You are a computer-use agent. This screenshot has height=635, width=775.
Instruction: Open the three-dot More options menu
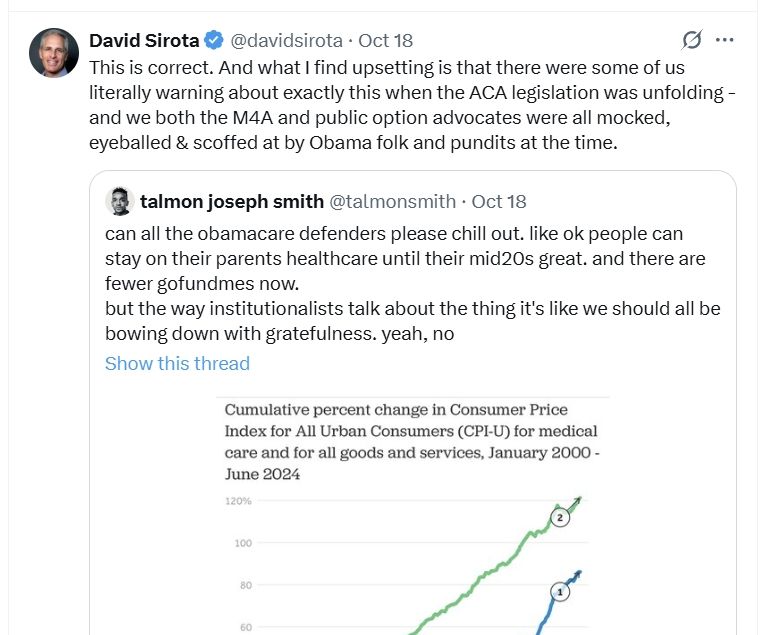click(x=725, y=40)
